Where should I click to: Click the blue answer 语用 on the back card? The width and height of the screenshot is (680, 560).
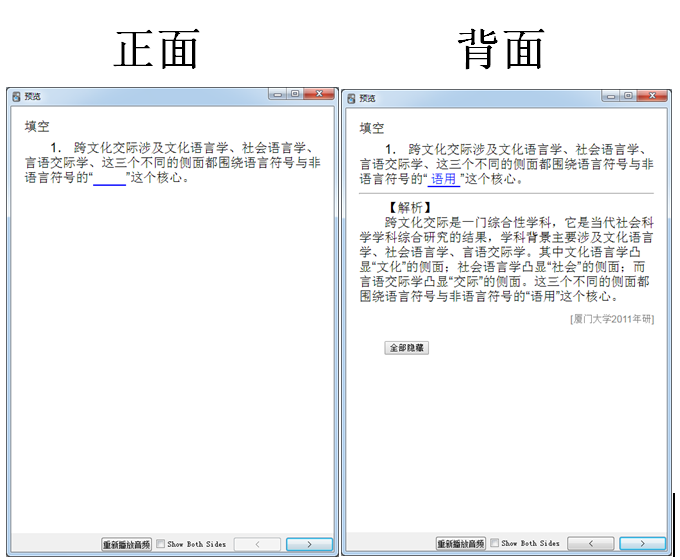pos(444,179)
